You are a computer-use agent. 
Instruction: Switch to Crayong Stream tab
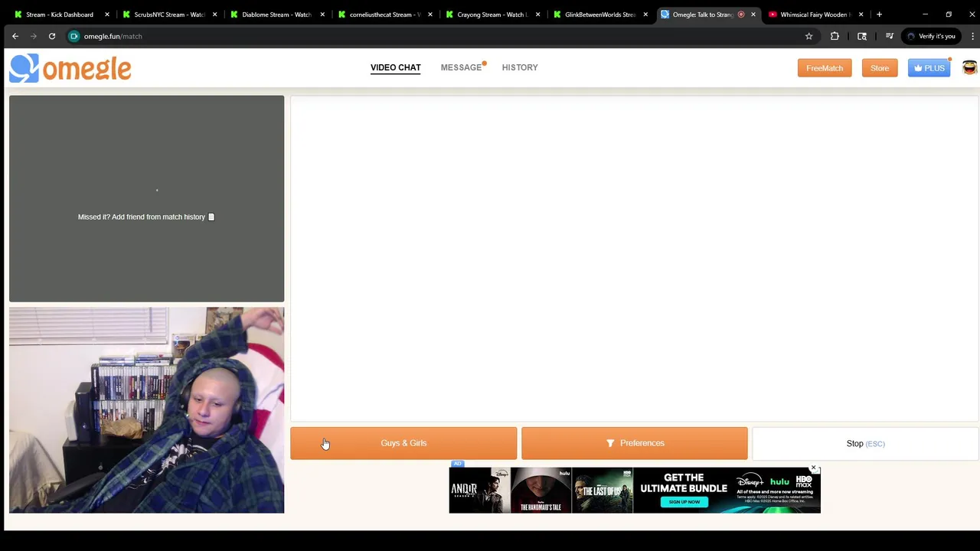click(x=492, y=15)
